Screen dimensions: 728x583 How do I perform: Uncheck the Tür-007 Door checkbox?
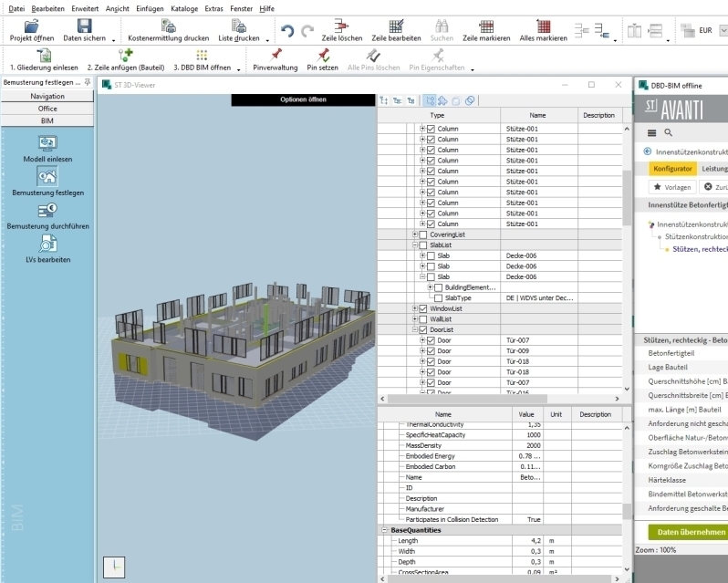pos(431,340)
